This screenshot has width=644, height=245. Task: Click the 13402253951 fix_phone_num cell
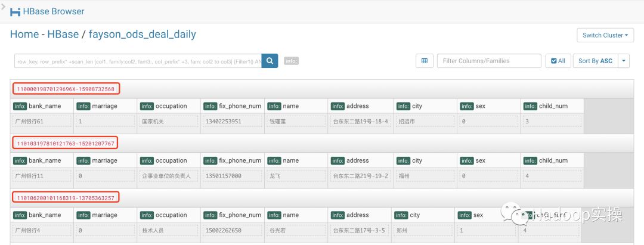tap(233, 122)
